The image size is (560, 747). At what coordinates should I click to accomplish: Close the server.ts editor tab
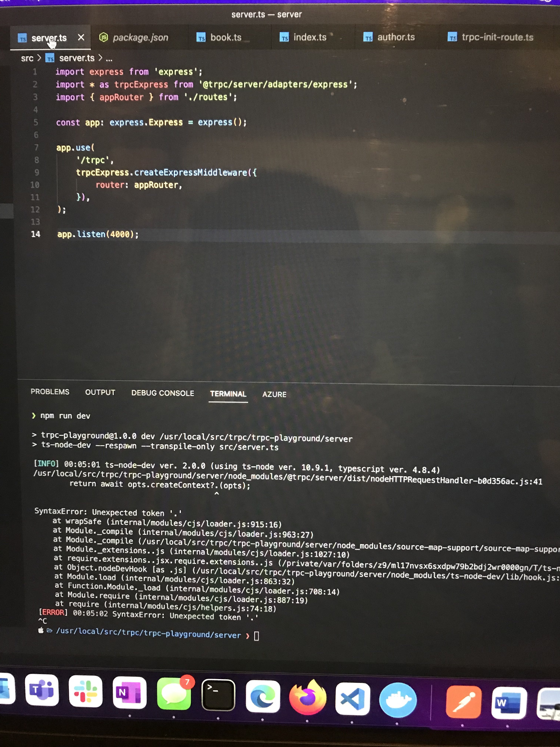tap(81, 37)
